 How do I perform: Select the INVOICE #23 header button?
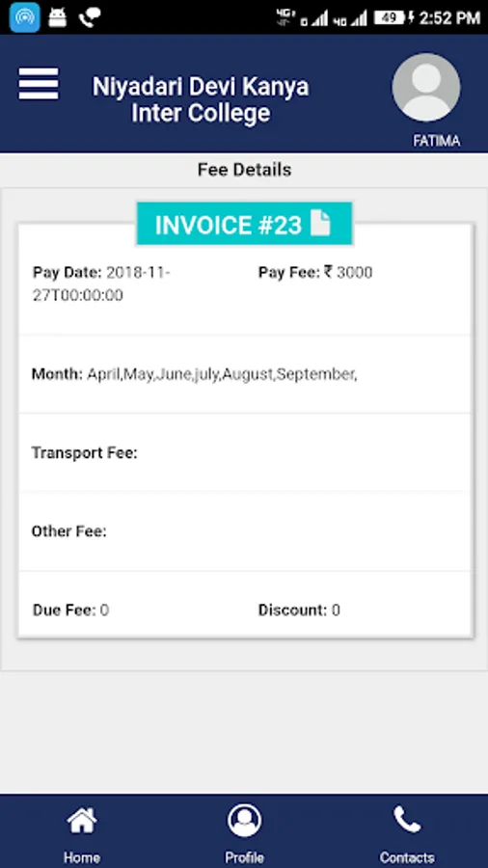[x=244, y=224]
